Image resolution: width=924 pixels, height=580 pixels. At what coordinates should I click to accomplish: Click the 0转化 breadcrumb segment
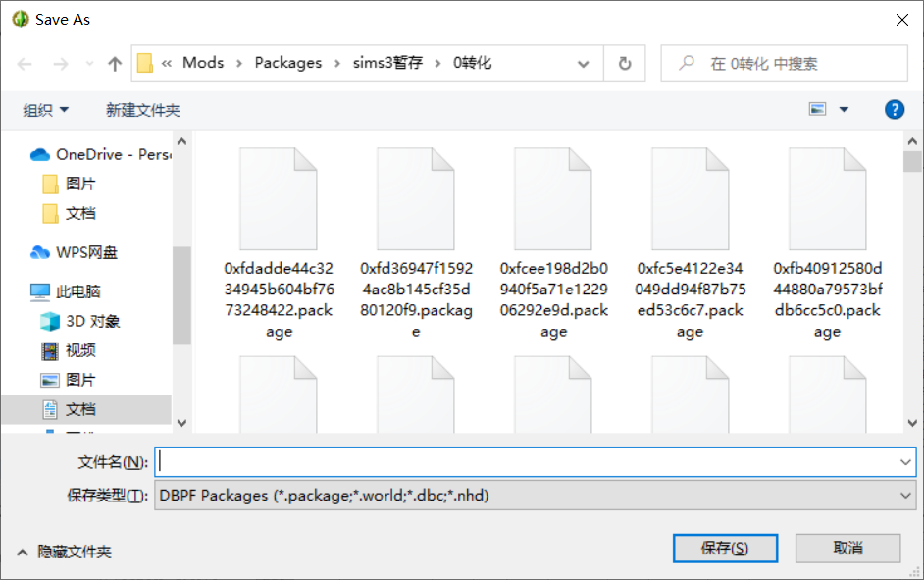point(472,63)
